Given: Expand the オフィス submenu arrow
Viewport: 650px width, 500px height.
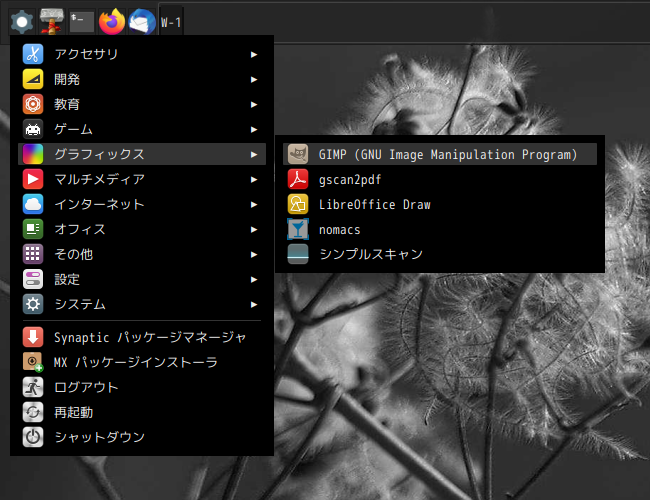Looking at the screenshot, I should tap(254, 230).
